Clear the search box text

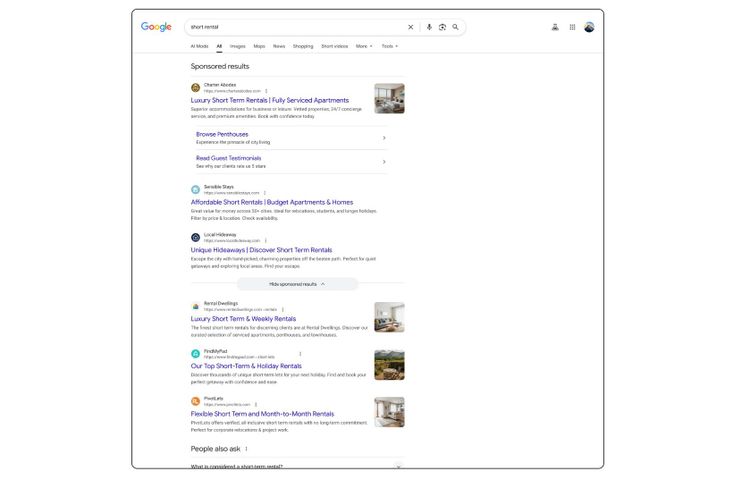410,27
